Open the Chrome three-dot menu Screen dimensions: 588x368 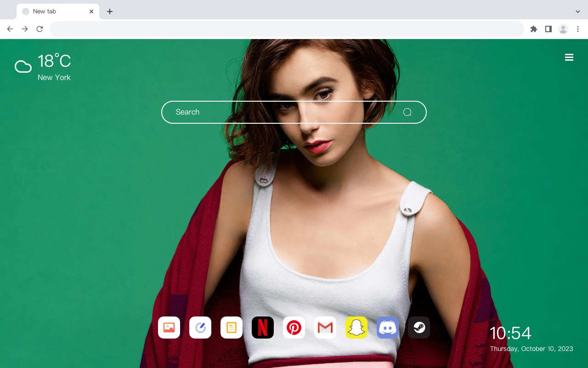coord(578,29)
